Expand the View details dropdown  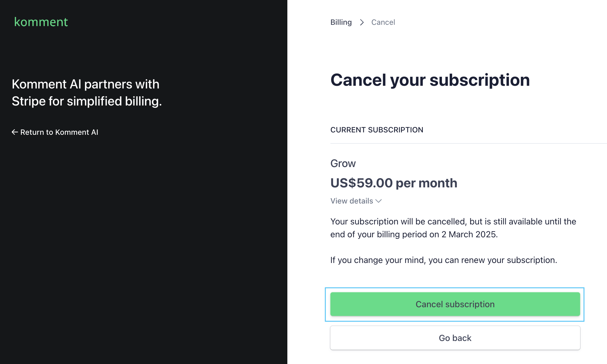[356, 201]
